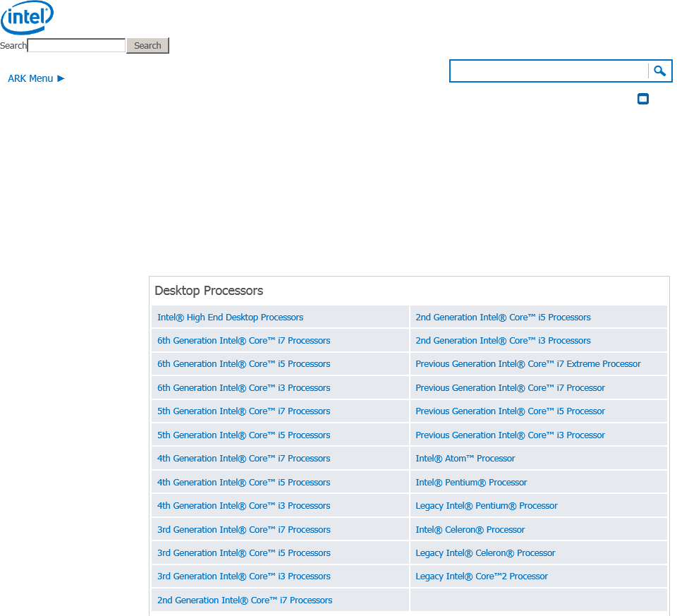This screenshot has width=677, height=616.
Task: Open Previous Generation Core i3 Processor
Action: point(510,435)
